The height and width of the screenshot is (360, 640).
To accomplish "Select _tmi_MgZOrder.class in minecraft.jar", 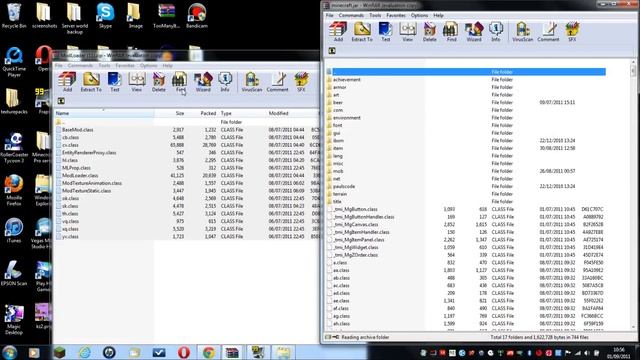I will pos(356,255).
